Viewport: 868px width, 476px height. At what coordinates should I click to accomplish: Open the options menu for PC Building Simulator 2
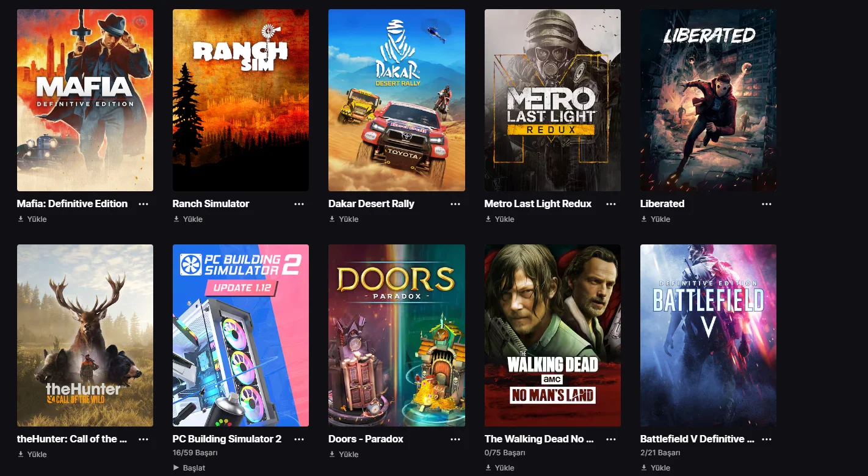[x=299, y=439]
